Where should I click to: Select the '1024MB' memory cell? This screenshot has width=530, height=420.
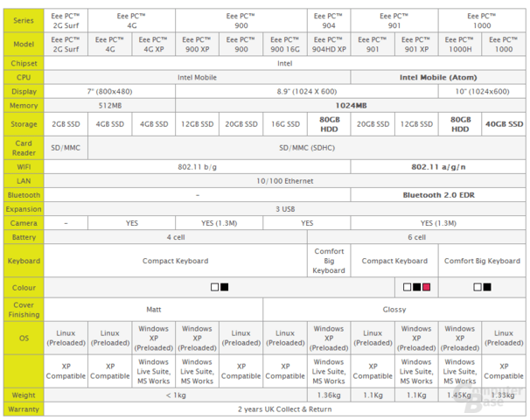(351, 106)
